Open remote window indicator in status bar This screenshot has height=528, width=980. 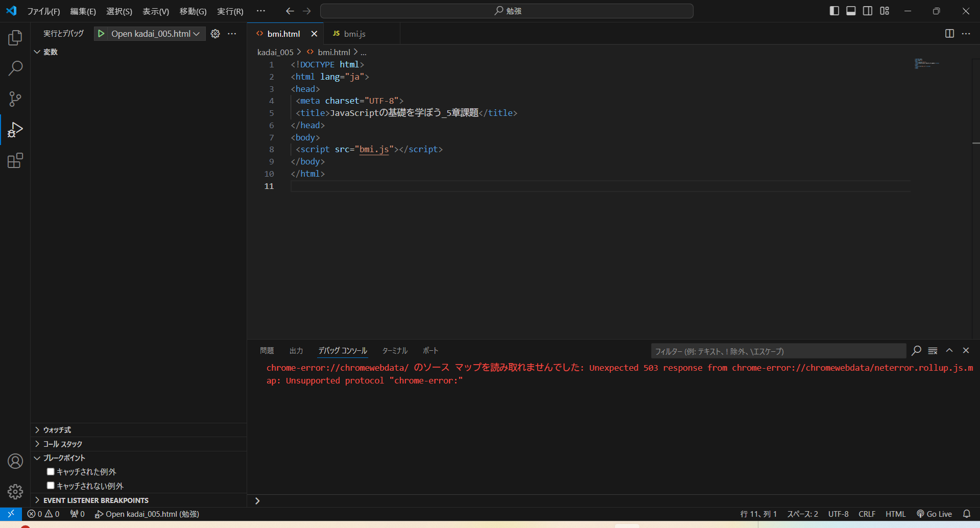tap(11, 514)
